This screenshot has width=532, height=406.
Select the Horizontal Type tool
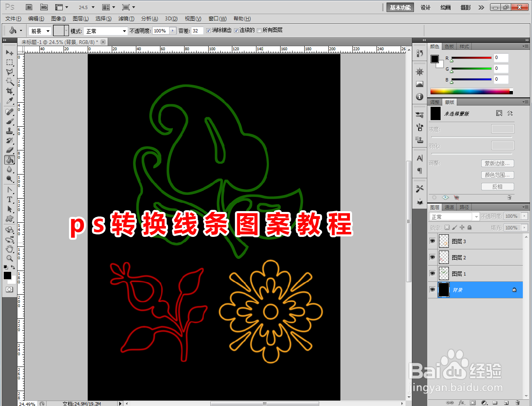10,199
